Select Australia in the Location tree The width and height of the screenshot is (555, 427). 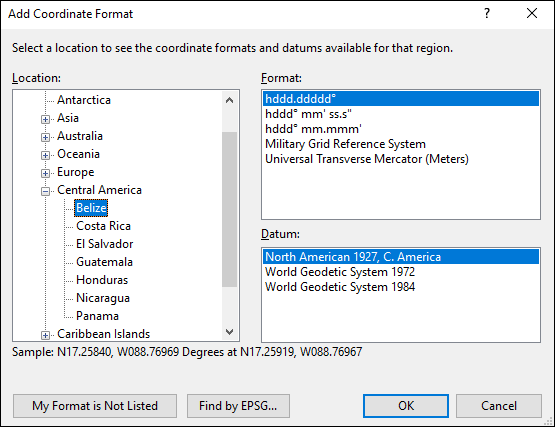80,136
